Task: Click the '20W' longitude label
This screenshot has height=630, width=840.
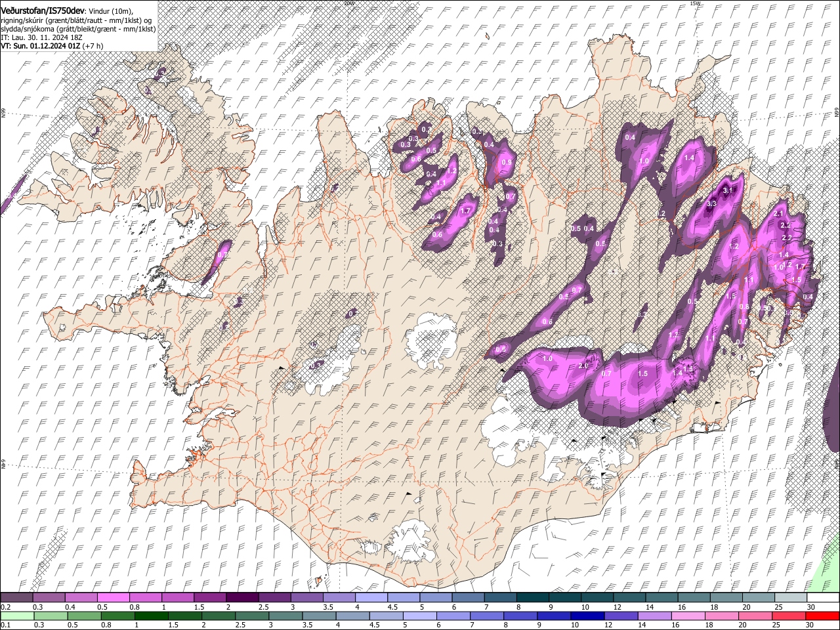Action: coord(348,3)
